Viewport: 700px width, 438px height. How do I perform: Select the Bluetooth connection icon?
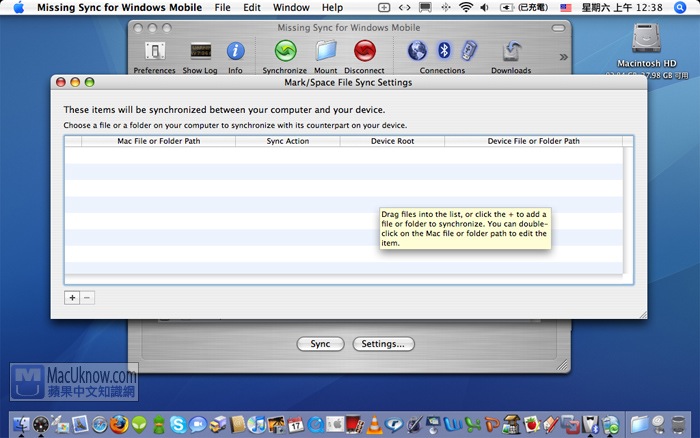click(444, 50)
